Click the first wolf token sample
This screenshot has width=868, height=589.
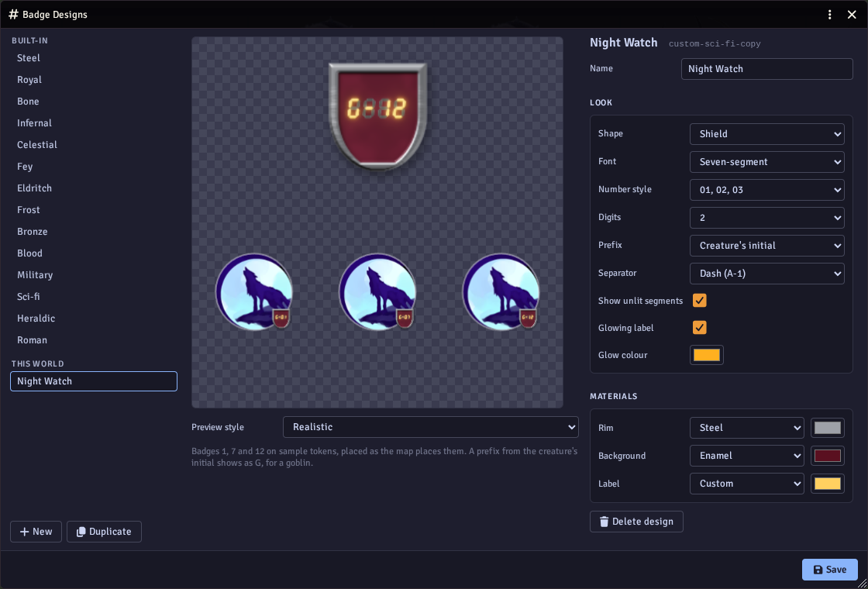click(254, 292)
